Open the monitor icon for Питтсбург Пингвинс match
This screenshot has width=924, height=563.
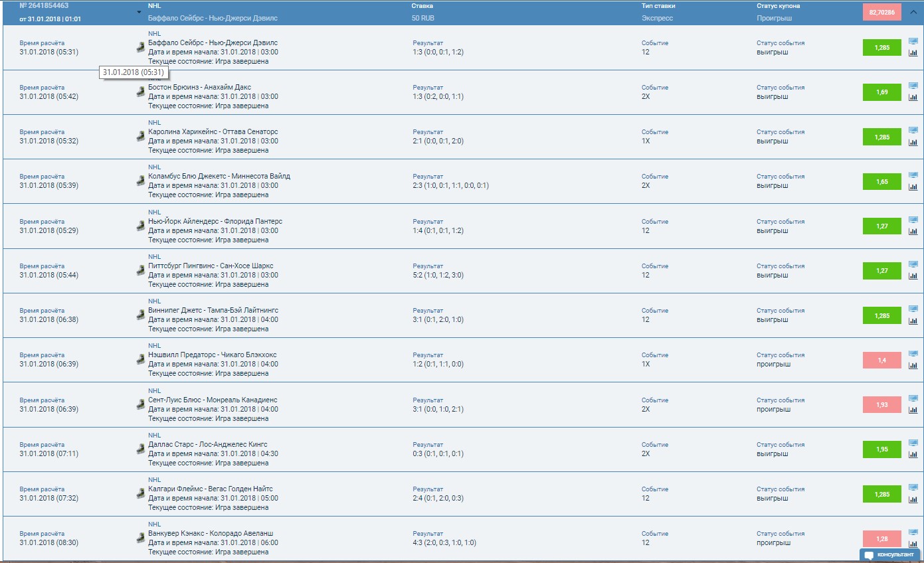[913, 264]
